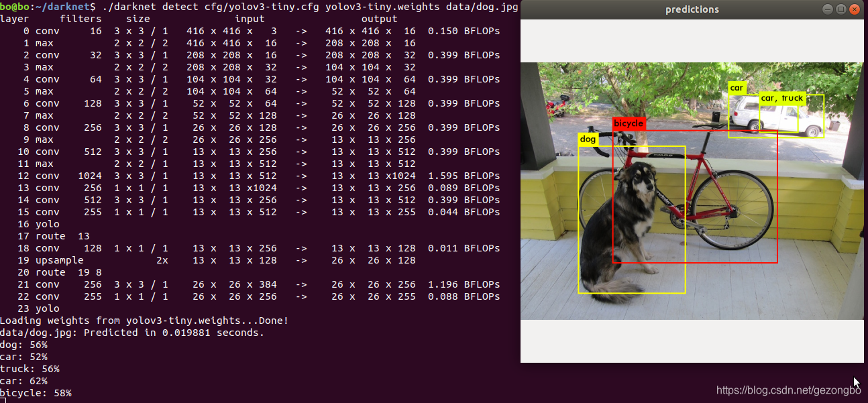Click the 'filters' column header

pyautogui.click(x=80, y=19)
